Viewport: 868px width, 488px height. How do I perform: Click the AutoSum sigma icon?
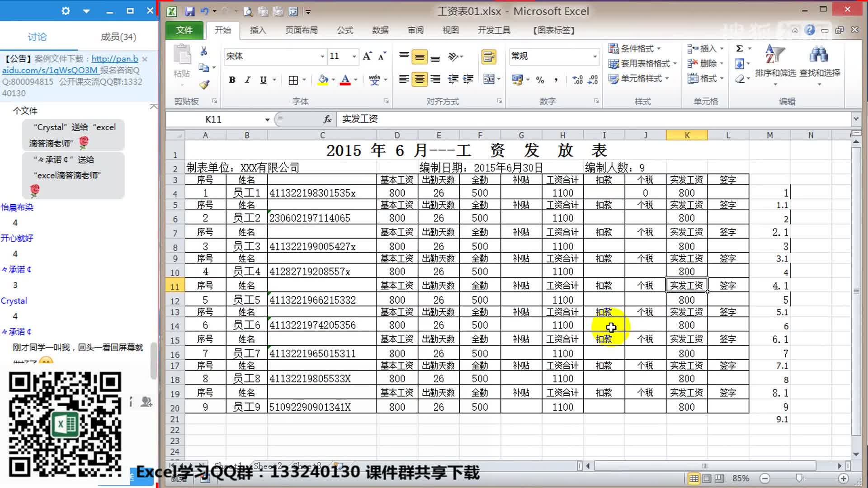pos(739,48)
